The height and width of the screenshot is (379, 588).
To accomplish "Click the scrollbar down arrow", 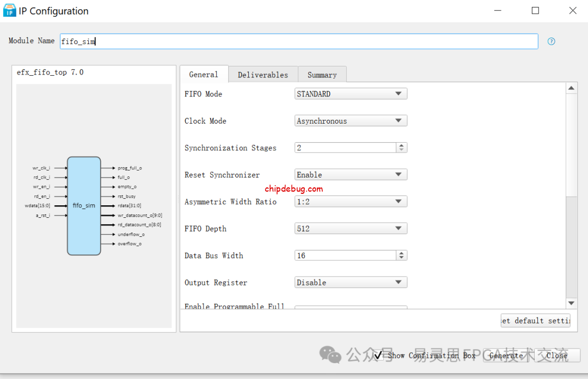I will (571, 303).
